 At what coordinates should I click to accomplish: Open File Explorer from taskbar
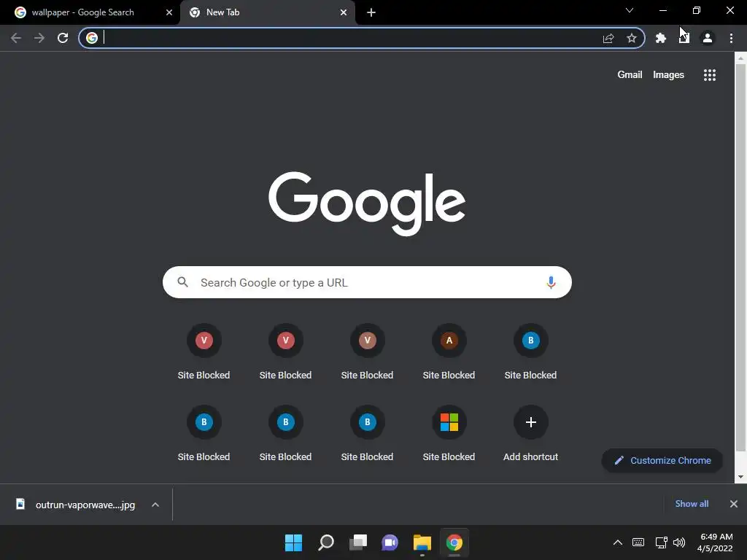tap(422, 542)
